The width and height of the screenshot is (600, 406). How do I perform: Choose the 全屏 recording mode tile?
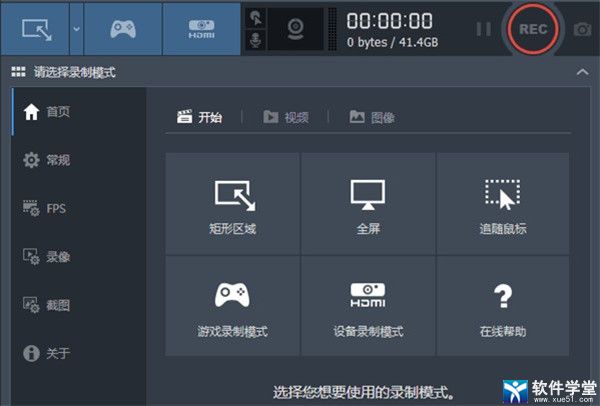tap(367, 203)
